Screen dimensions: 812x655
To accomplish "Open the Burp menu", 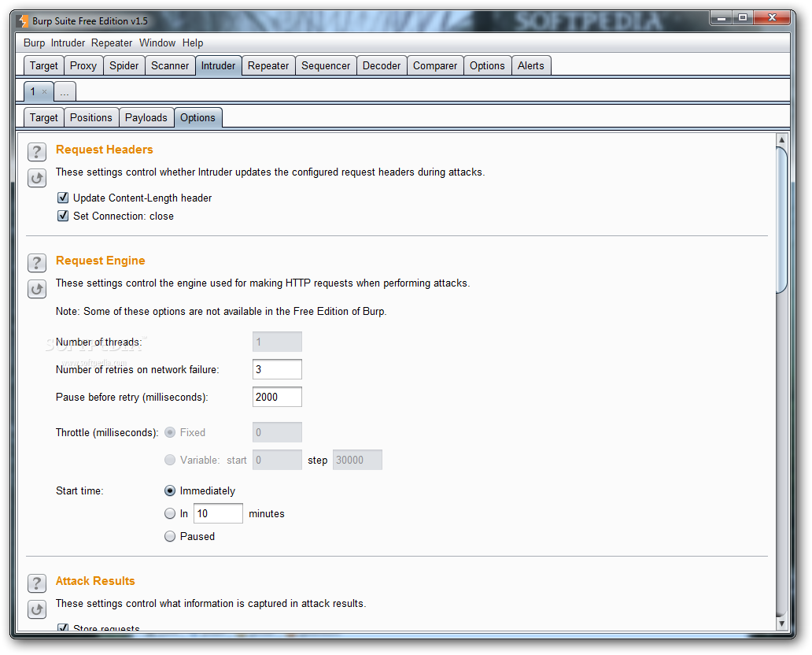I will [34, 43].
